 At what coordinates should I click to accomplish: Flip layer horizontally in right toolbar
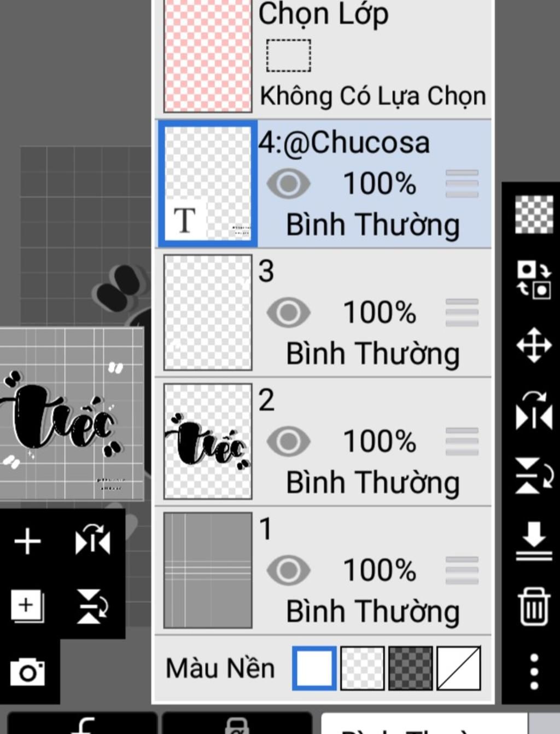click(534, 411)
